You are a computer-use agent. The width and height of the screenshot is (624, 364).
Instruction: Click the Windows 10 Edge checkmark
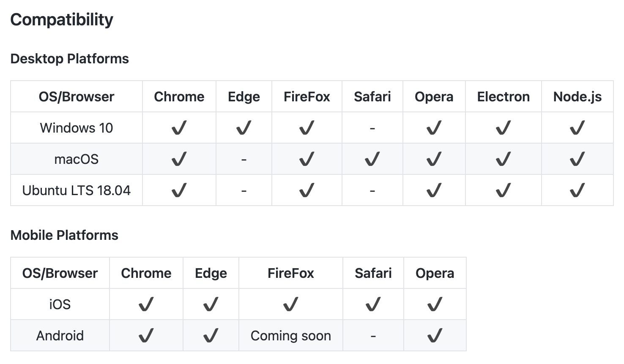[x=244, y=128]
